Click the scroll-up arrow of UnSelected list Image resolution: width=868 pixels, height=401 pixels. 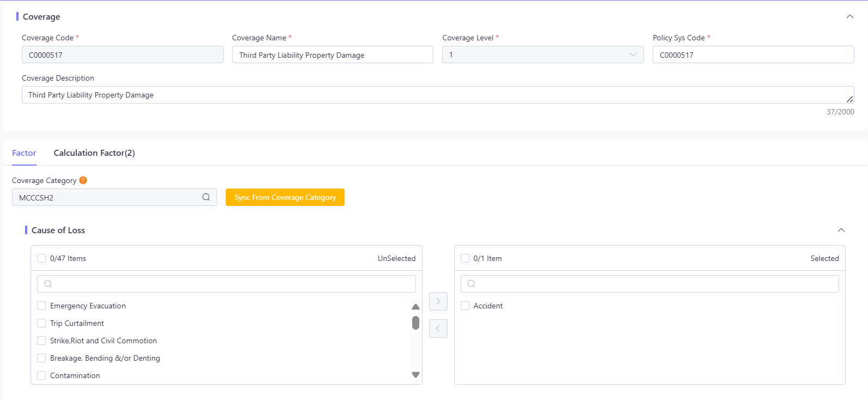point(415,307)
